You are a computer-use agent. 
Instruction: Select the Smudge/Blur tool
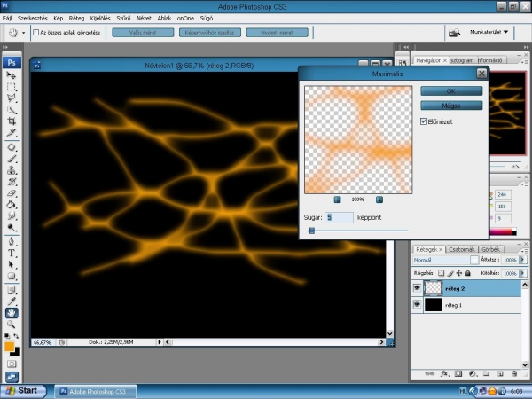[x=12, y=216]
